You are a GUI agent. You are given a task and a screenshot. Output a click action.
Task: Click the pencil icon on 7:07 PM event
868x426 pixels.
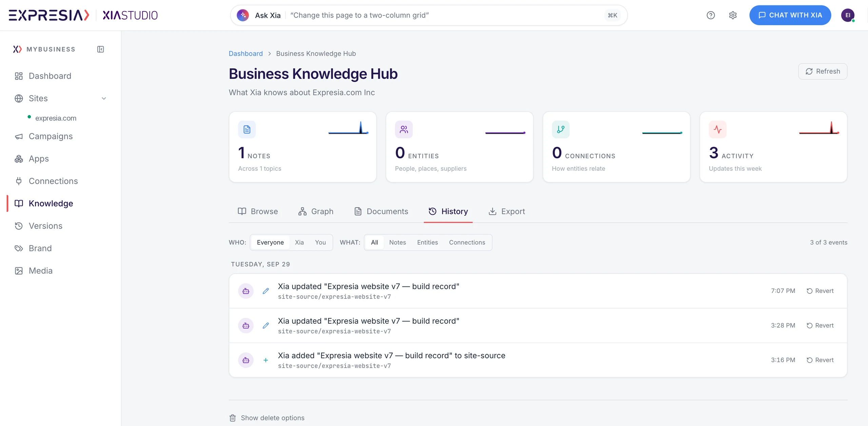click(x=266, y=291)
